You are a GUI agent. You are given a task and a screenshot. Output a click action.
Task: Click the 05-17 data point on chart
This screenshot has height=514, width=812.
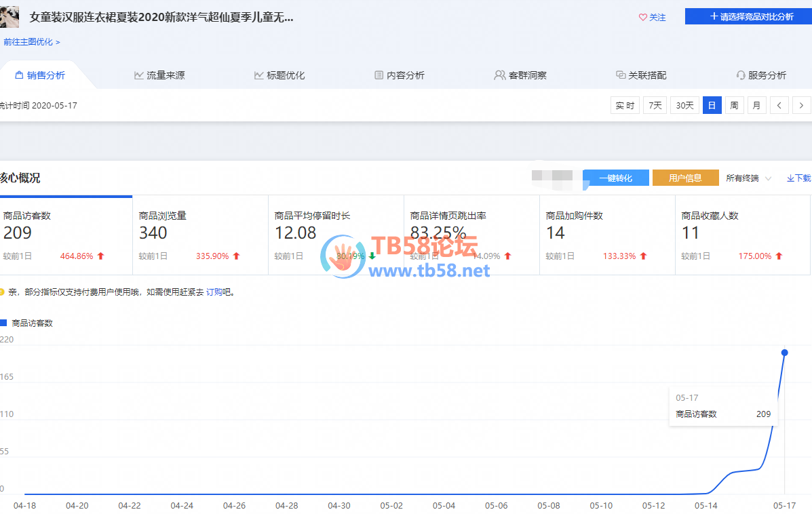[785, 353]
